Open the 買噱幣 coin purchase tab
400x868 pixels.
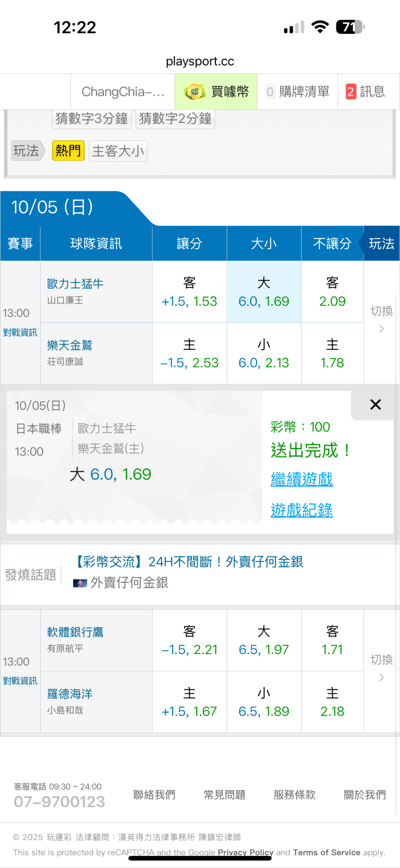(216, 92)
